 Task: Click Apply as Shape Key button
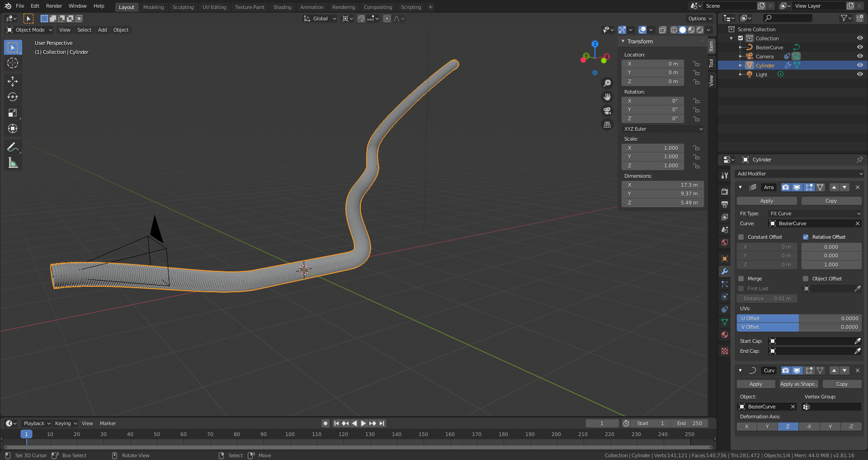point(799,384)
